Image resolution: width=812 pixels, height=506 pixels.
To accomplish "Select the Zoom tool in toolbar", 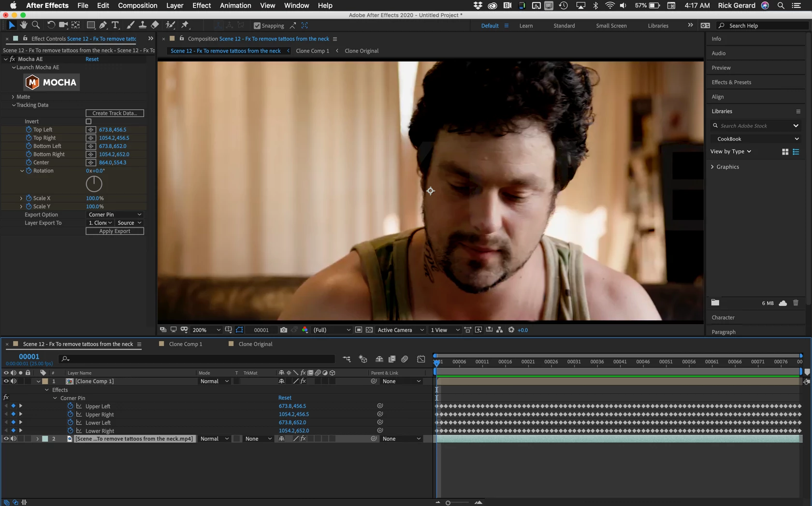I will pyautogui.click(x=36, y=25).
